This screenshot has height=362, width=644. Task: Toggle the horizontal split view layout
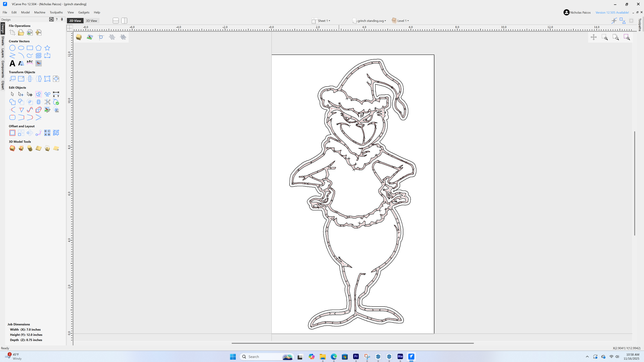[x=116, y=21]
